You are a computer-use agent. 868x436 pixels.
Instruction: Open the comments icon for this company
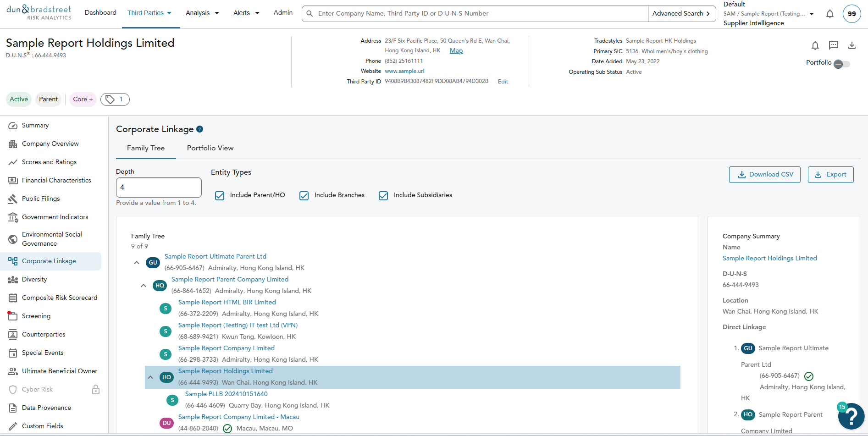[x=833, y=45]
